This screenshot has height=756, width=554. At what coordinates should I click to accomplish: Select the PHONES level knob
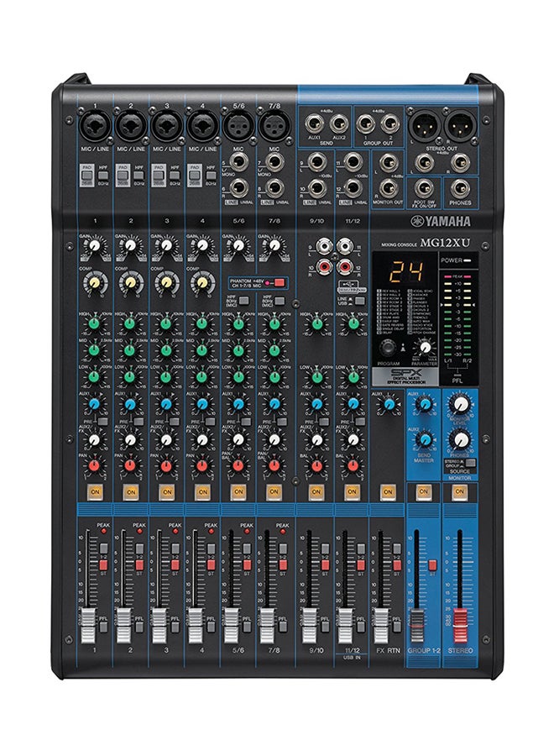pyautogui.click(x=461, y=439)
